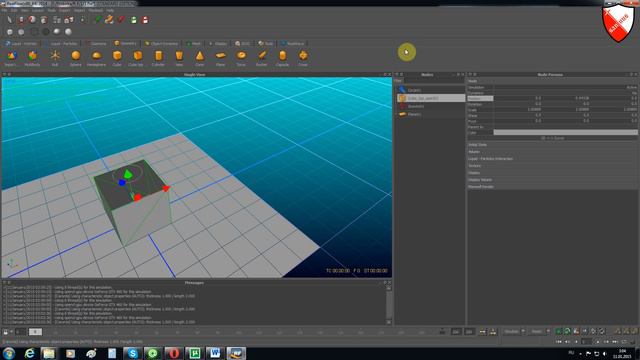Switch to the Mesh shelf tab
Image resolution: width=640 pixels, height=360 pixels.
[x=194, y=43]
